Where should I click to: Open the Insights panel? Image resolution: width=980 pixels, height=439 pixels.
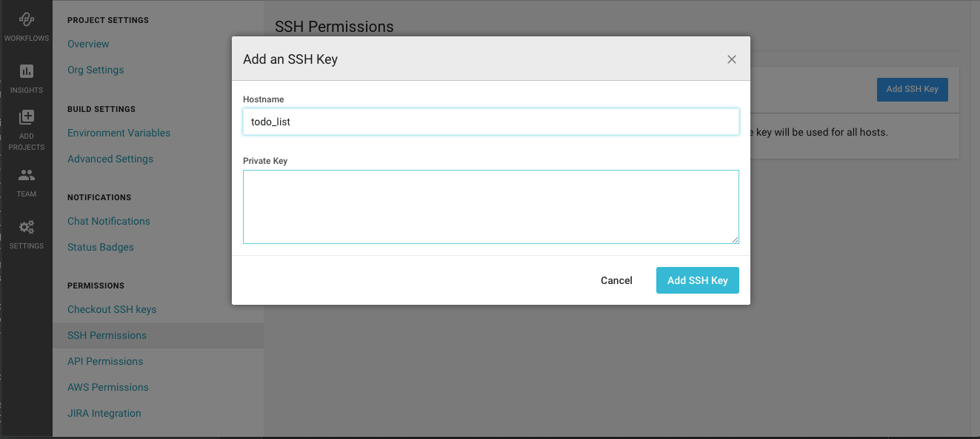(x=27, y=78)
